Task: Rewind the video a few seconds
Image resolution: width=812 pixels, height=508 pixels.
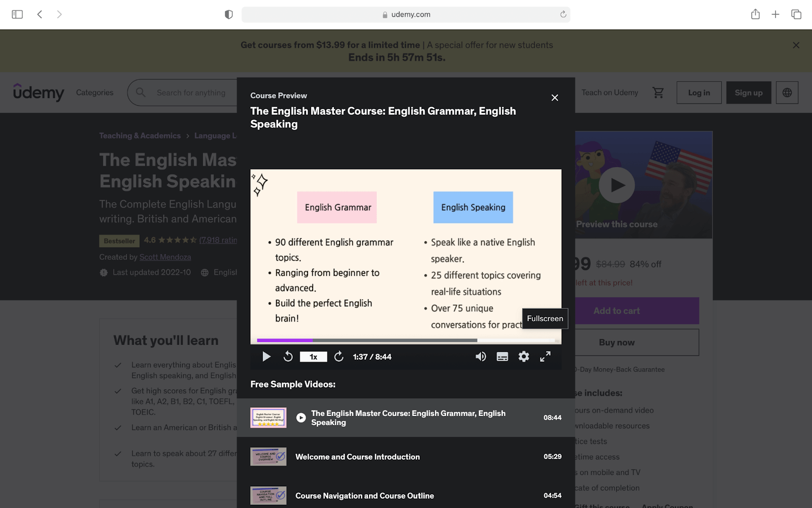Action: pyautogui.click(x=288, y=357)
